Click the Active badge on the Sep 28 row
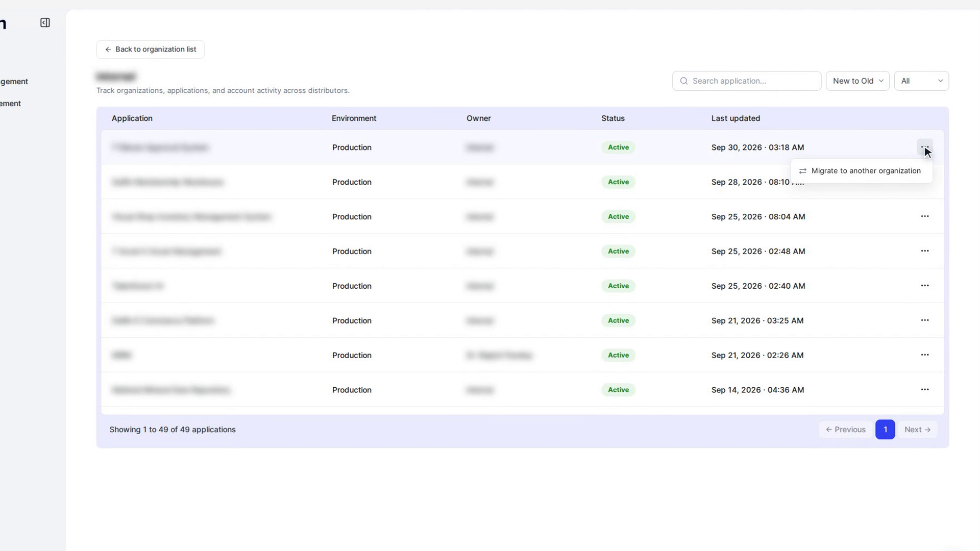The width and height of the screenshot is (980, 551). pos(618,182)
